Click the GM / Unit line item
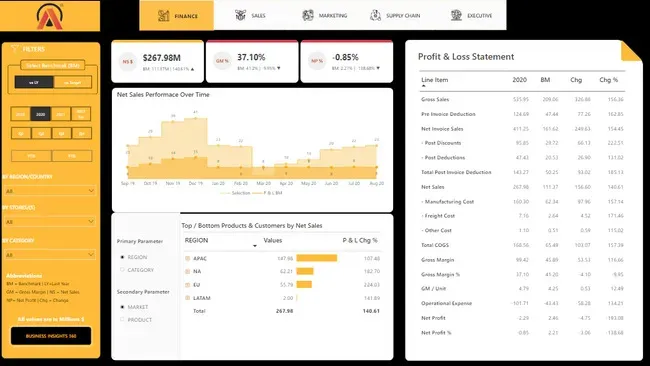Image resolution: width=650 pixels, height=366 pixels. click(433, 288)
